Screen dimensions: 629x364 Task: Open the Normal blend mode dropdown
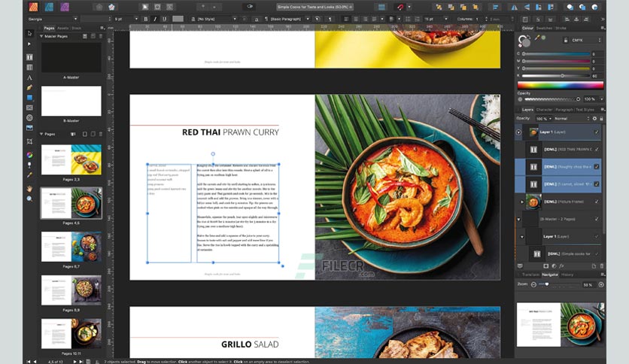click(572, 119)
